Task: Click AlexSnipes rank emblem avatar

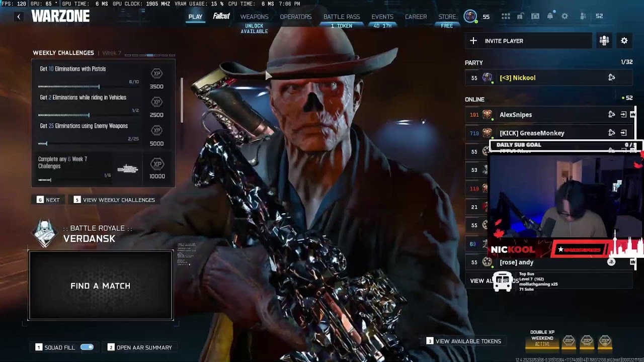Action: coord(487,115)
